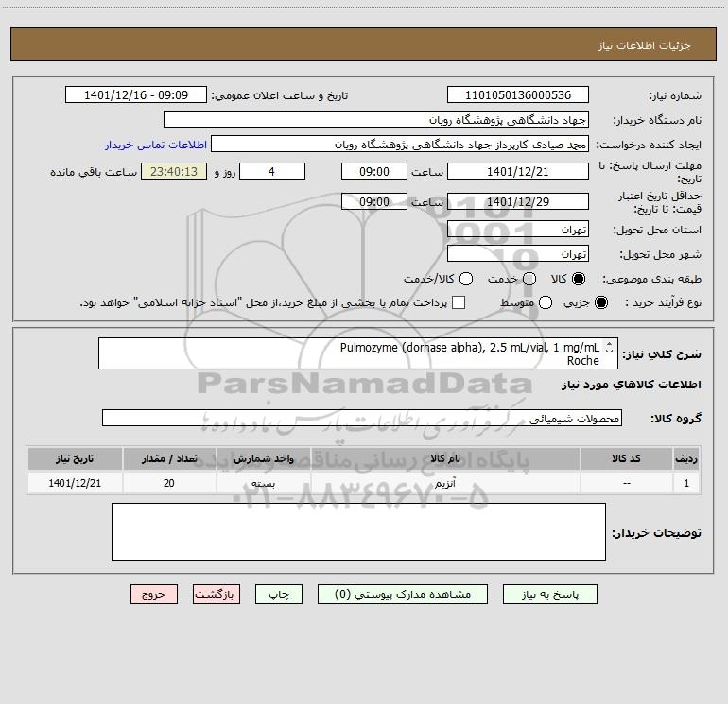Click the بسته unit cell
Image resolution: width=728 pixels, height=704 pixels.
263,483
